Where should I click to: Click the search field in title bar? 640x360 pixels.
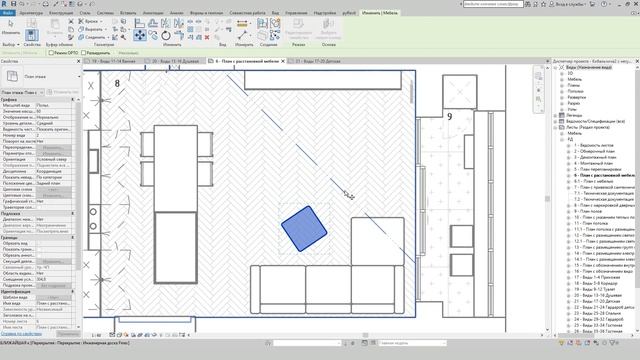point(493,4)
